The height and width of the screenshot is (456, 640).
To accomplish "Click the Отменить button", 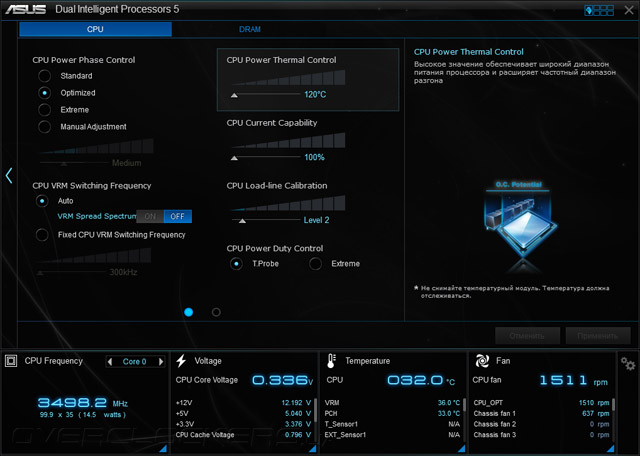I will pyautogui.click(x=527, y=336).
